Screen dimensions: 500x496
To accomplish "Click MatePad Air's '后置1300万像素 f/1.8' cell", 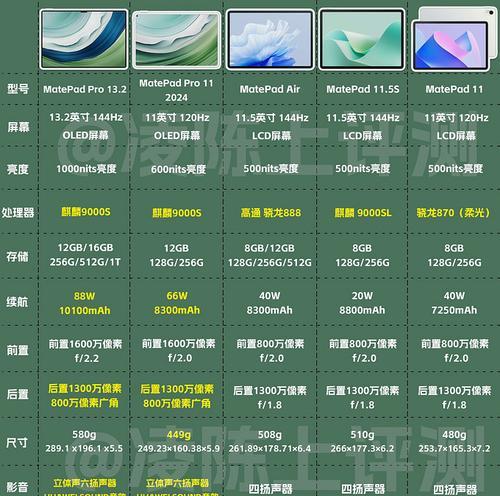I will pos(270,398).
